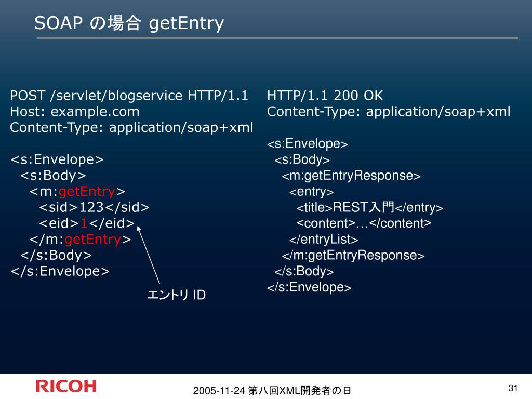Click the slide title 'SOAP の場合 getEntry'
532x399 pixels.
click(x=129, y=23)
